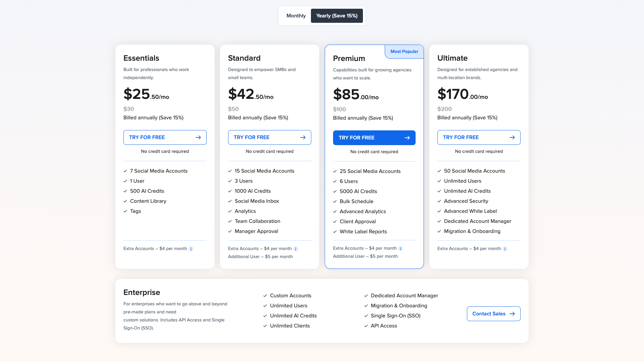Click the Most Popular badge on Premium
Viewport: 644px width, 362px height.
[404, 52]
